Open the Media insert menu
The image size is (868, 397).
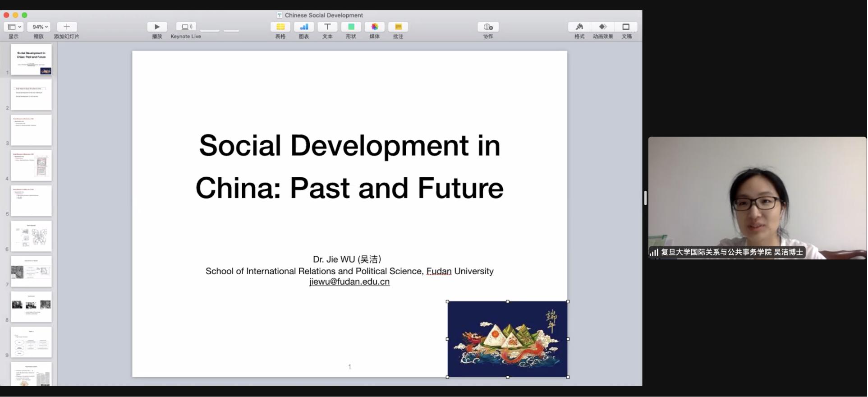point(374,27)
